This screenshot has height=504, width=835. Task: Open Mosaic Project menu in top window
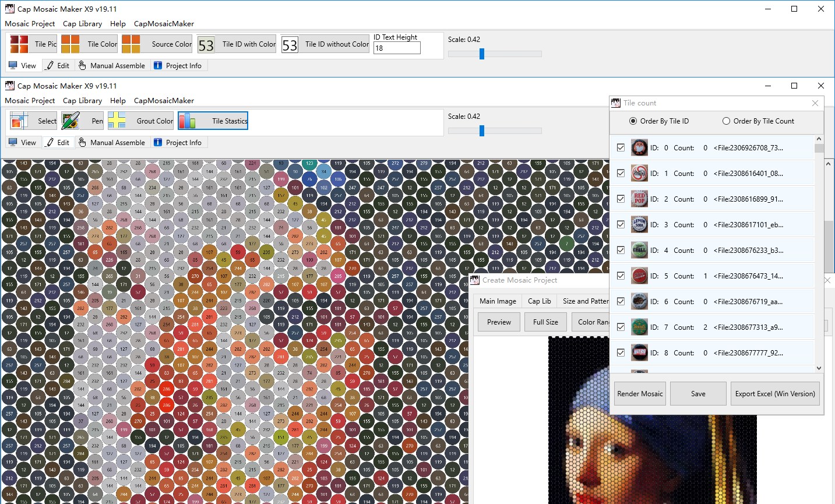tap(30, 23)
